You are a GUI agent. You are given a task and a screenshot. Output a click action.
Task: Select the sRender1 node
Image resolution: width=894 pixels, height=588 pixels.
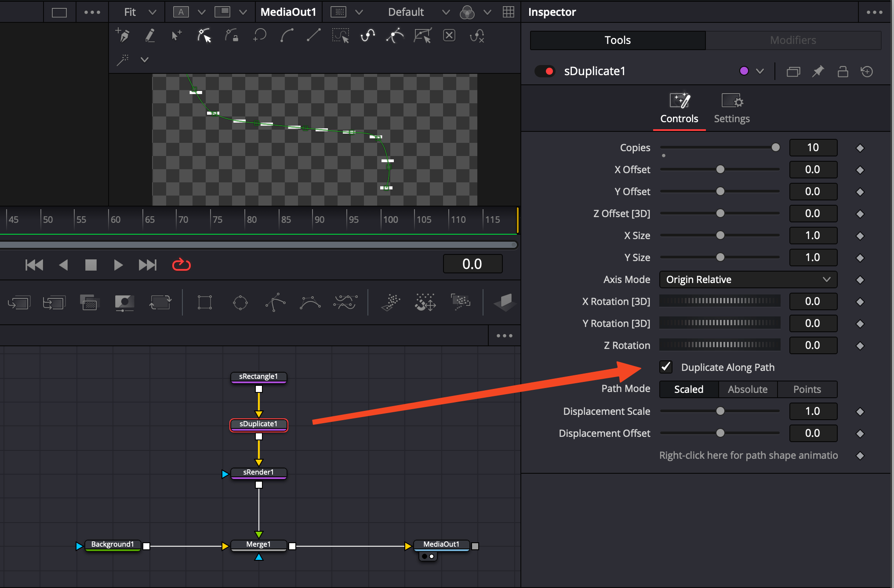pyautogui.click(x=258, y=473)
